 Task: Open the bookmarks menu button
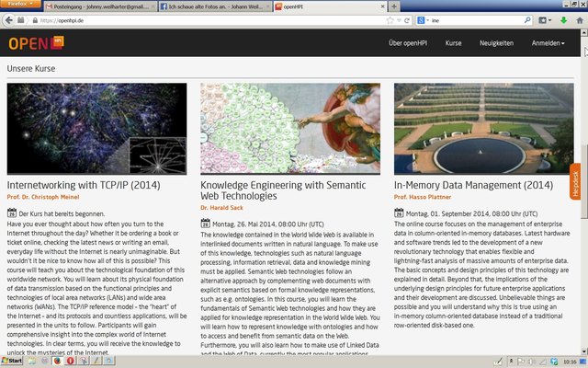click(545, 20)
